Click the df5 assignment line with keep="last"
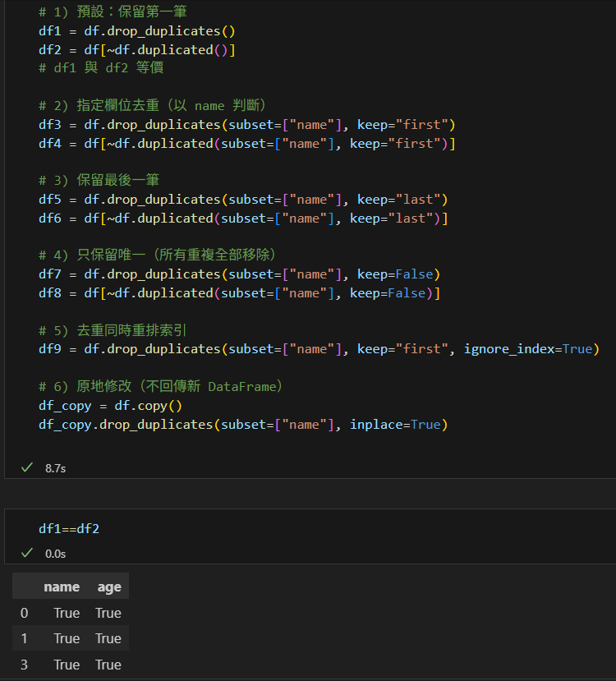 click(243, 200)
